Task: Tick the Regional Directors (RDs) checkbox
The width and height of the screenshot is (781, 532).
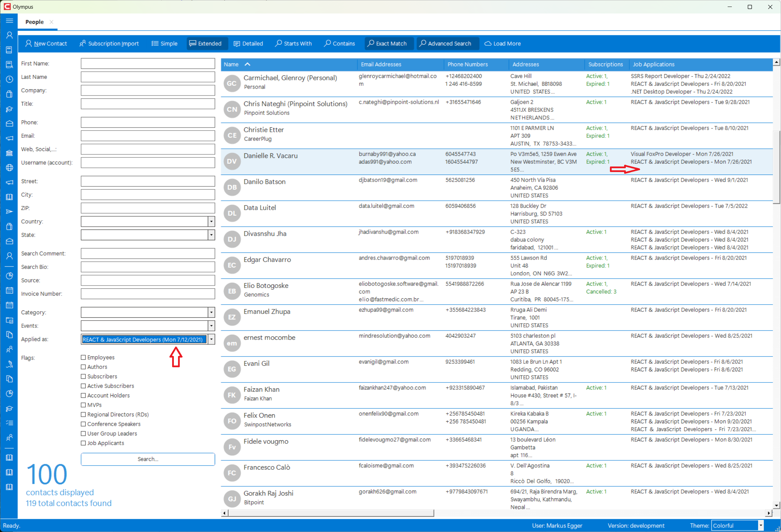Action: coord(83,414)
